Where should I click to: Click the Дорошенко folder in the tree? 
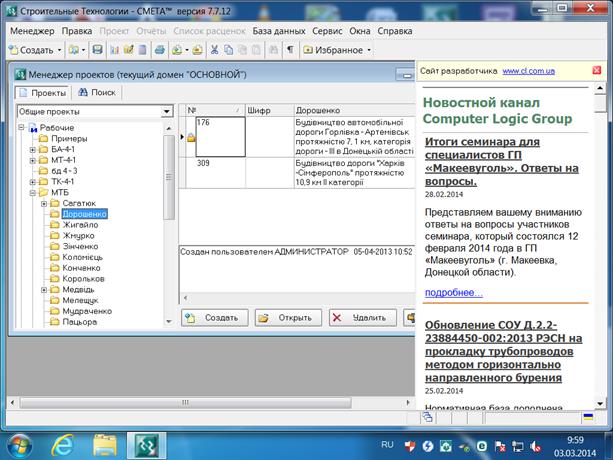84,214
